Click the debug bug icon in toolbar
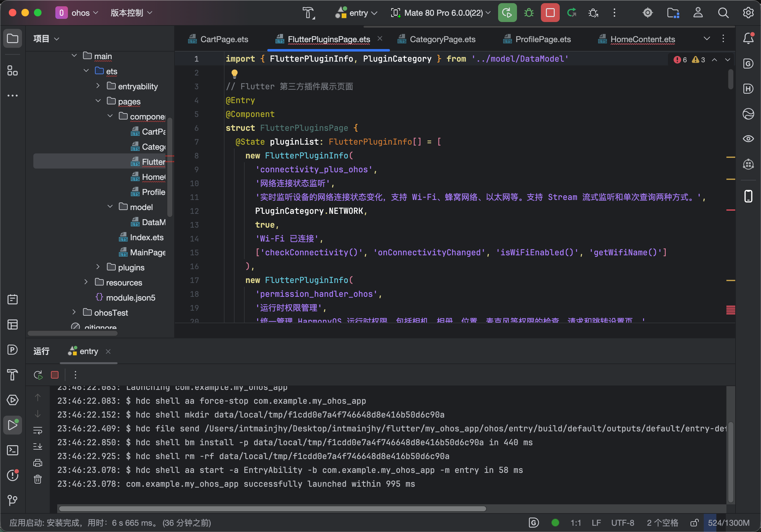This screenshot has height=532, width=761. 529,13
